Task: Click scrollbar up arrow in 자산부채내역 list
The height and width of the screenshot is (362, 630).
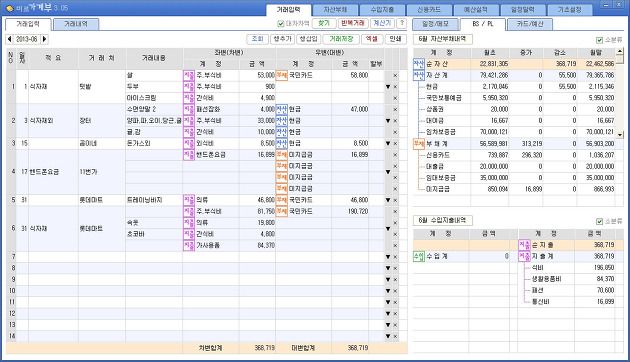Action: [x=620, y=52]
